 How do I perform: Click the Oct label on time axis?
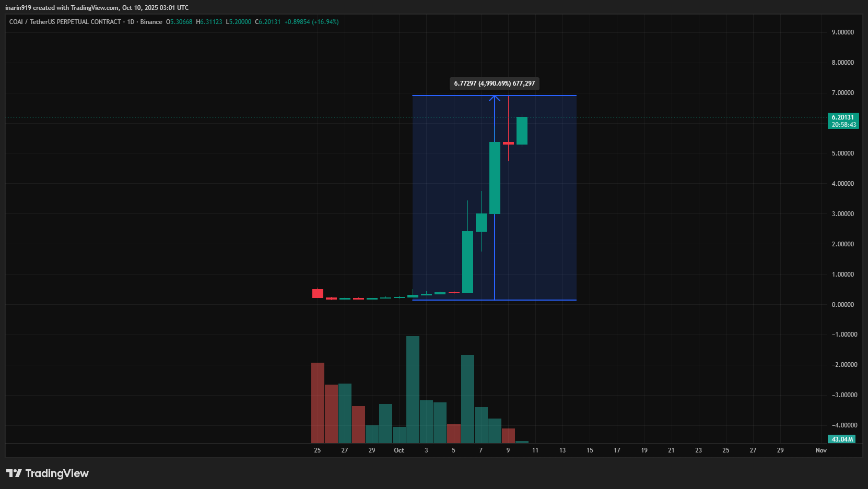pos(399,450)
